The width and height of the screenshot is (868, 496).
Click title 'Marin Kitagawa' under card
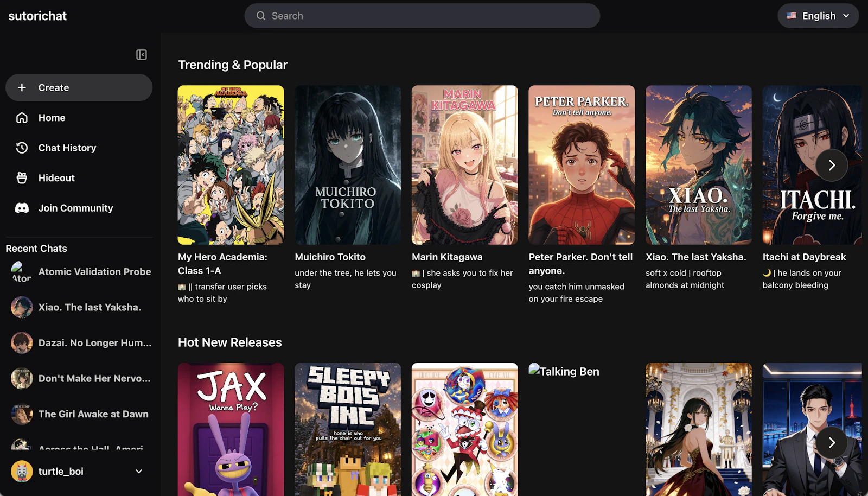click(x=447, y=257)
